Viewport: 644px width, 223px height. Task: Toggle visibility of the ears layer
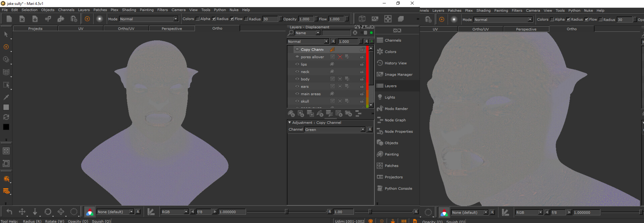297,86
